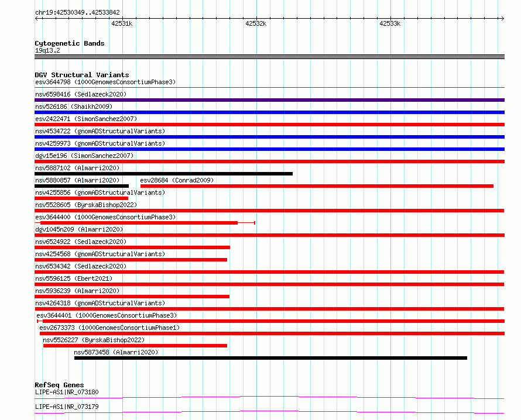Click the gray 19q13.2 cytogenetic band bar
Image resolution: width=521 pixels, height=420 pixels.
[269, 57]
